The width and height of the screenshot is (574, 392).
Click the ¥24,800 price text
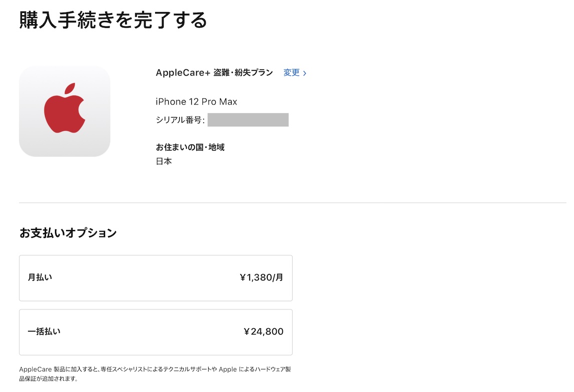coord(263,331)
